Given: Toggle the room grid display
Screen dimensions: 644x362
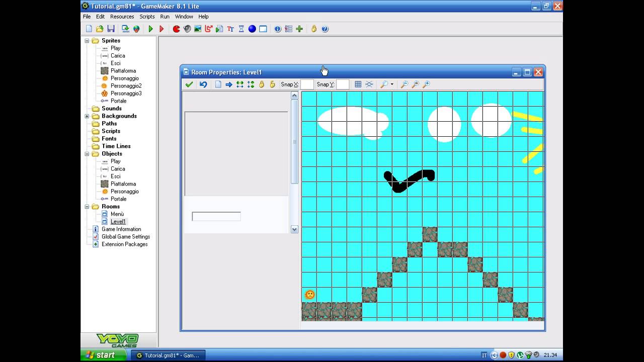Looking at the screenshot, I should click(x=358, y=84).
